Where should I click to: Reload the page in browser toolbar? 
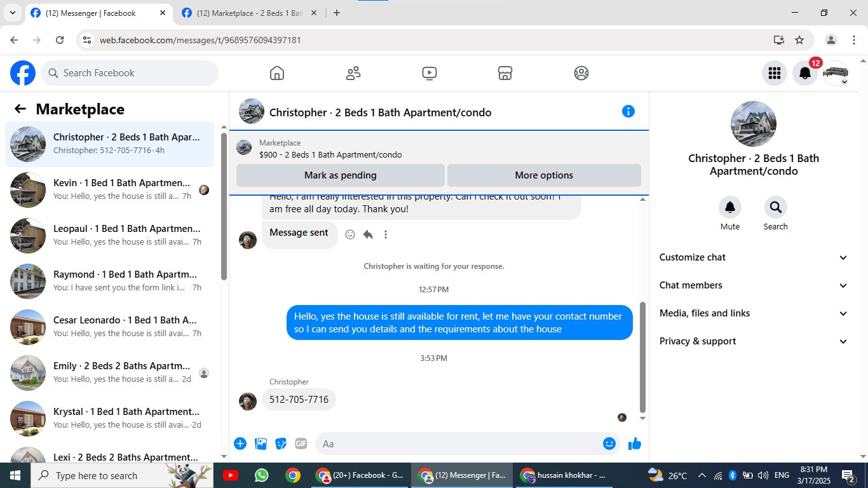click(x=60, y=40)
